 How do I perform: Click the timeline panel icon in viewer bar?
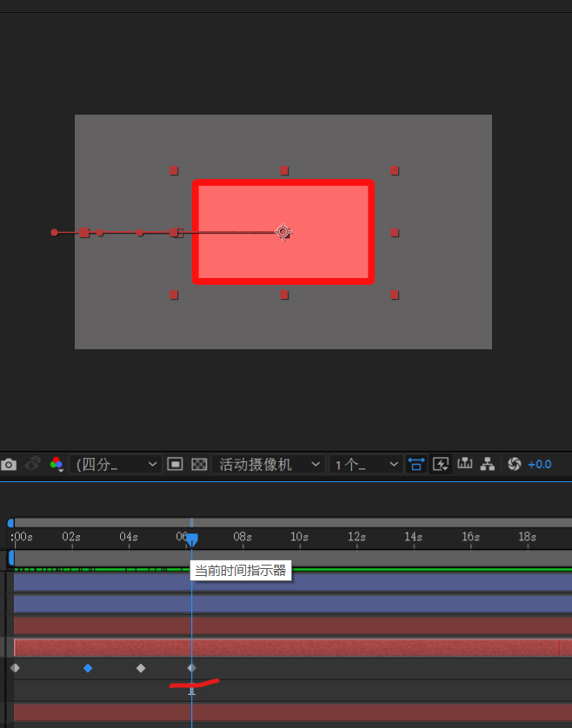pos(465,465)
